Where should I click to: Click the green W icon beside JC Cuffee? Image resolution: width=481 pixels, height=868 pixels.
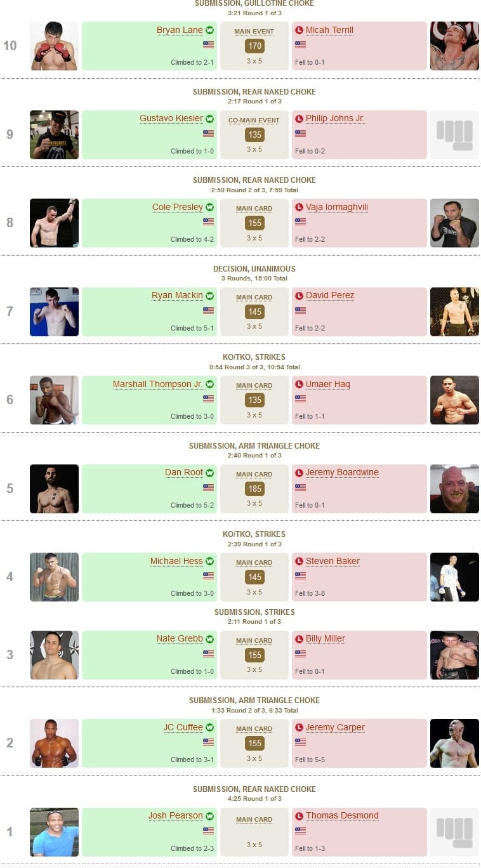[x=209, y=727]
